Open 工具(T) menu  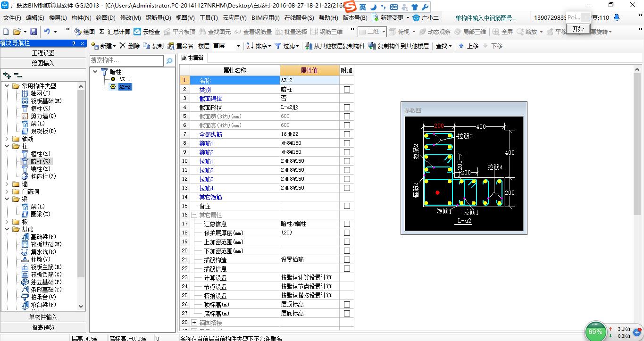tap(209, 18)
